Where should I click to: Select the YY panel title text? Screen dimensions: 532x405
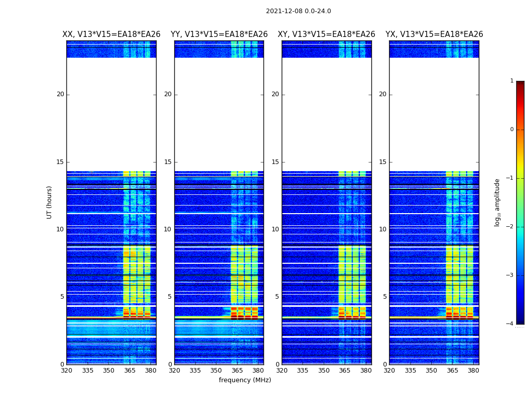(219, 34)
